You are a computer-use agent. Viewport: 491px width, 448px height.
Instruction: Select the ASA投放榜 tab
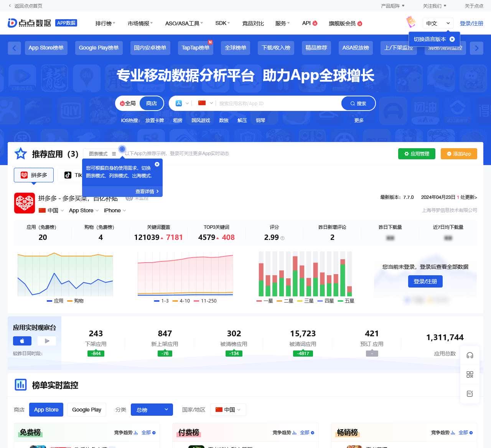pyautogui.click(x=356, y=48)
